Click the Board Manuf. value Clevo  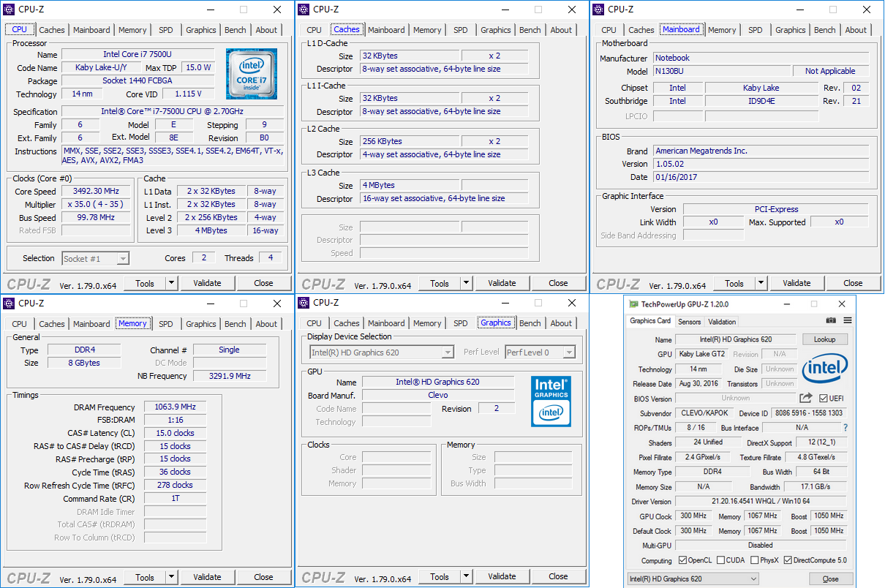click(437, 396)
